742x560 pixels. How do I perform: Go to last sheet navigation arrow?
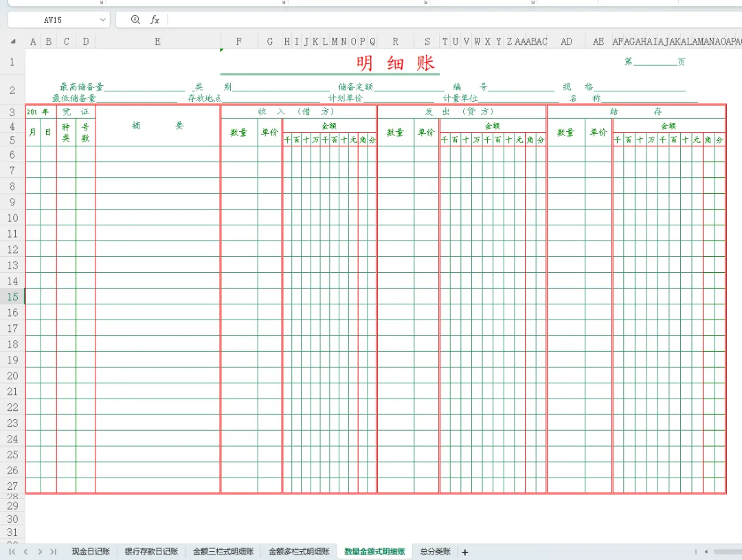(x=53, y=552)
